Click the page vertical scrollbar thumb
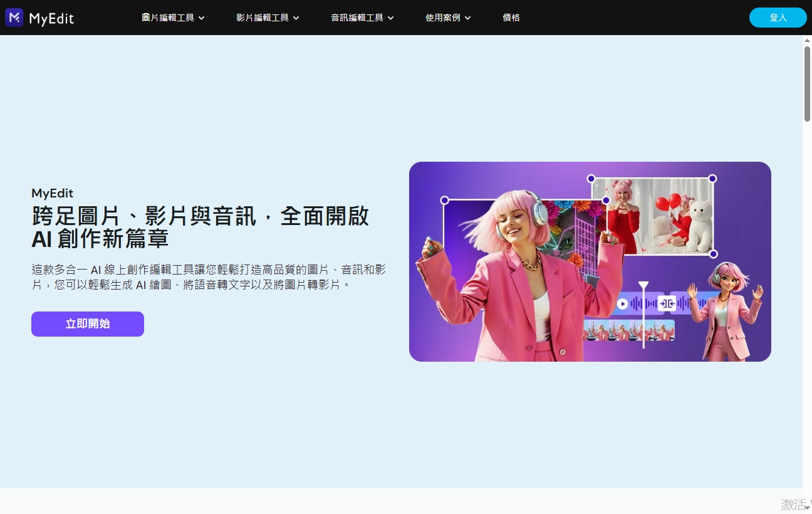Viewport: 812px width, 514px height. pyautogui.click(x=807, y=83)
